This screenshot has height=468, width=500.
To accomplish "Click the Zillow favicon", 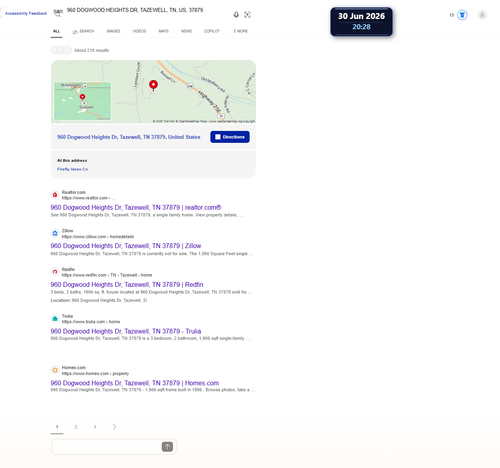I will (55, 233).
